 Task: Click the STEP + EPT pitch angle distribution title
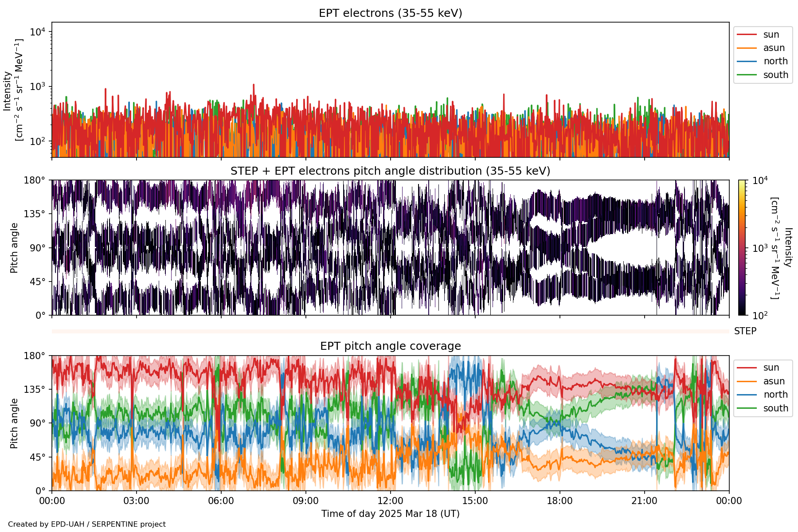click(x=390, y=171)
